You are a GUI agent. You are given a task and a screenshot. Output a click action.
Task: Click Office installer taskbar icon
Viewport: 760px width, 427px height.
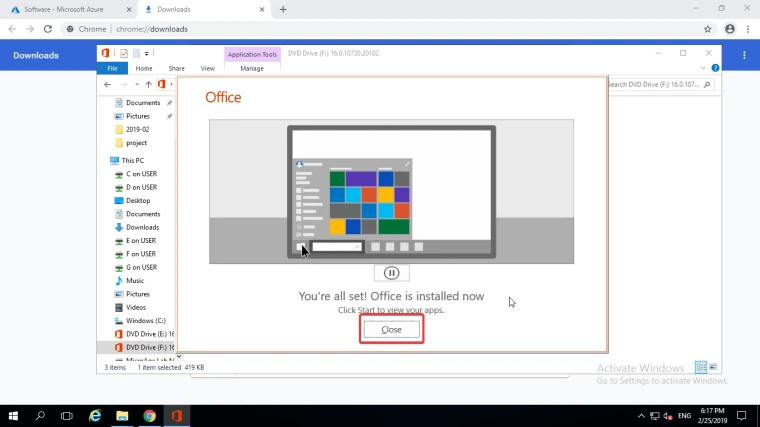coord(176,416)
